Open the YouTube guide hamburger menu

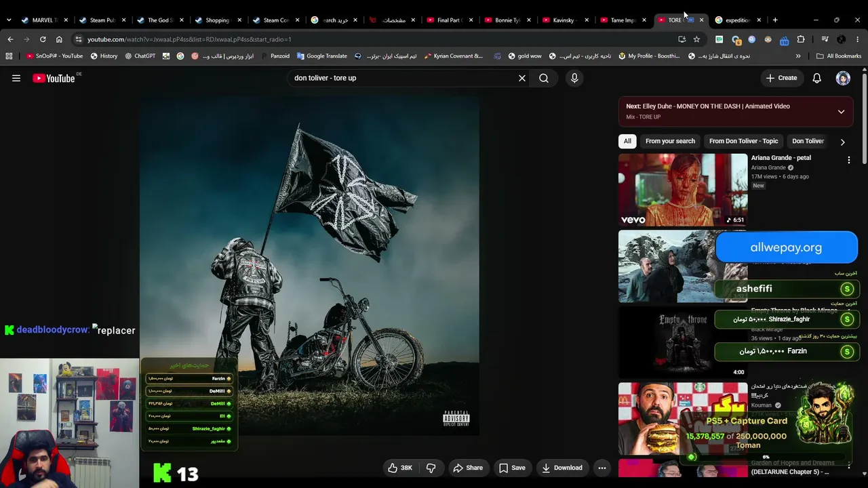tap(16, 78)
